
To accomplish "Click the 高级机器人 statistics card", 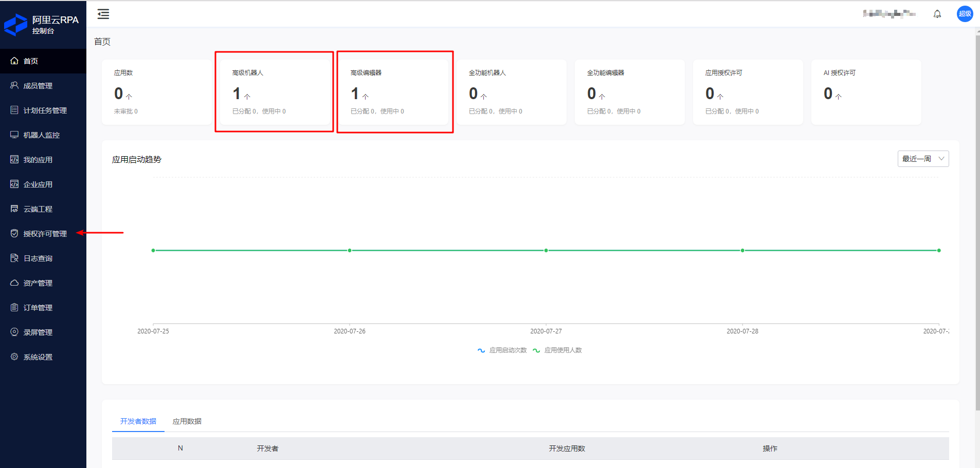I will pyautogui.click(x=275, y=92).
